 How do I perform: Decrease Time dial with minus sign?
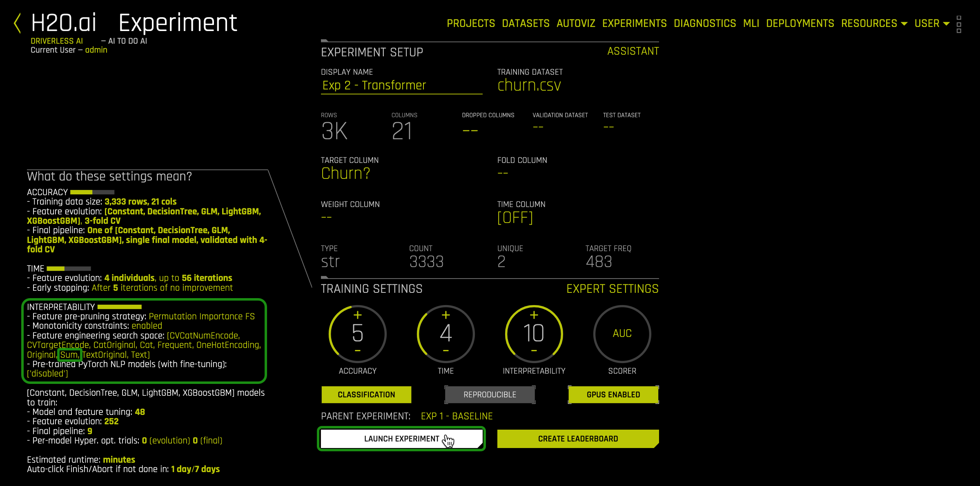445,351
